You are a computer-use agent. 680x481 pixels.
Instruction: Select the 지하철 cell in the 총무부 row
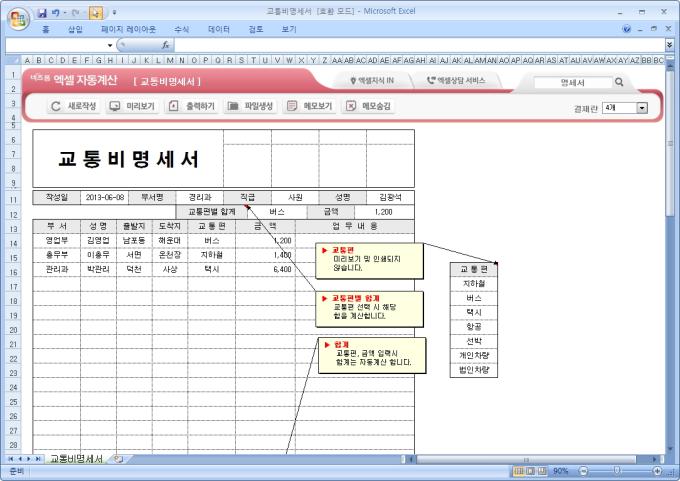pos(212,255)
